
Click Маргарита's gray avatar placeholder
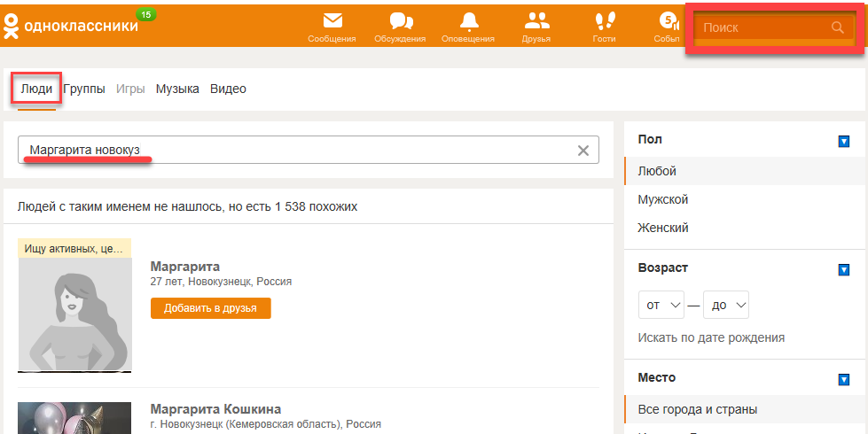[x=74, y=314]
